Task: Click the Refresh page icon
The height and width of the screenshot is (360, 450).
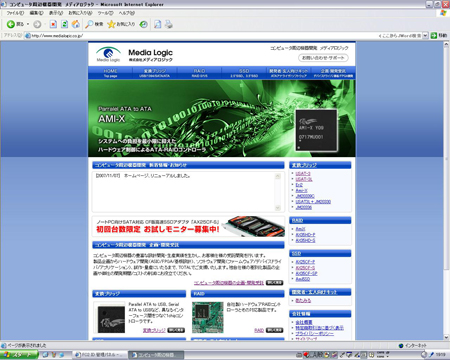Action: click(x=65, y=24)
